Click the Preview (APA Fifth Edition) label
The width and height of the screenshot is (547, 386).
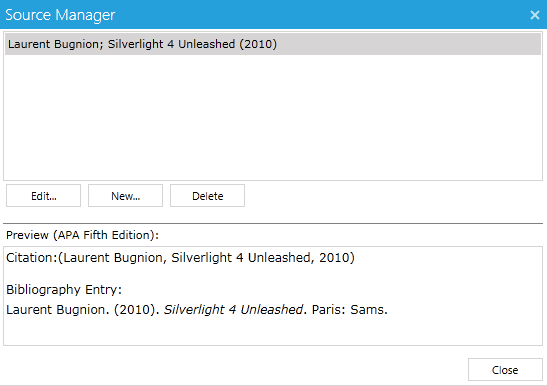pos(82,235)
